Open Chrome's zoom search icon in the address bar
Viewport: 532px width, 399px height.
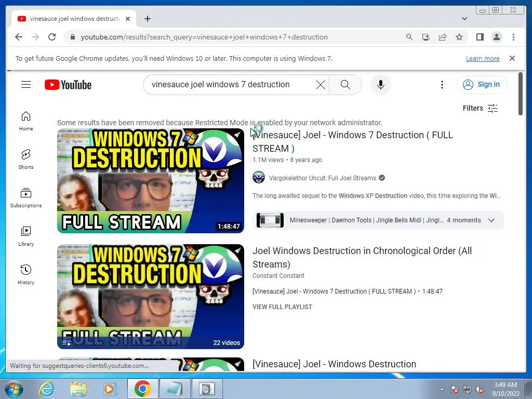[x=409, y=37]
